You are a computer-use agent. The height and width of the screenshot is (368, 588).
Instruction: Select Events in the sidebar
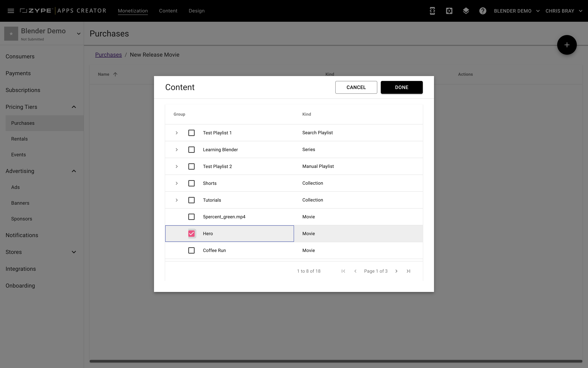19,155
